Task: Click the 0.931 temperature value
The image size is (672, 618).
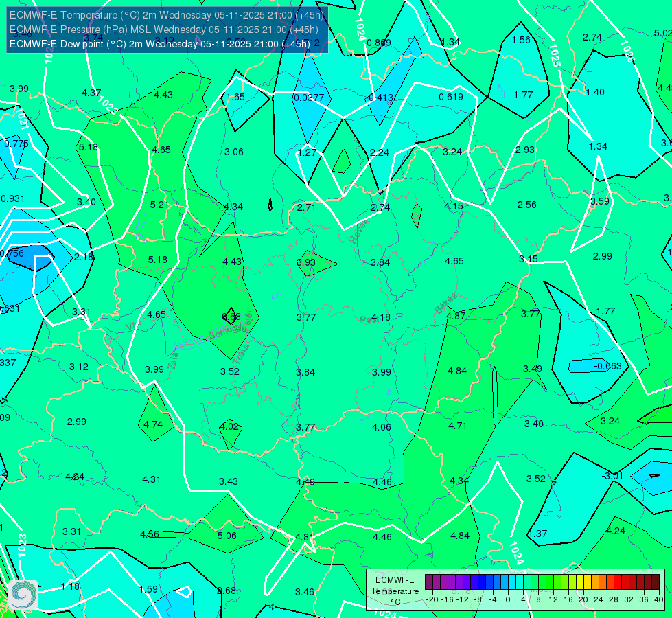Action: tap(13, 199)
